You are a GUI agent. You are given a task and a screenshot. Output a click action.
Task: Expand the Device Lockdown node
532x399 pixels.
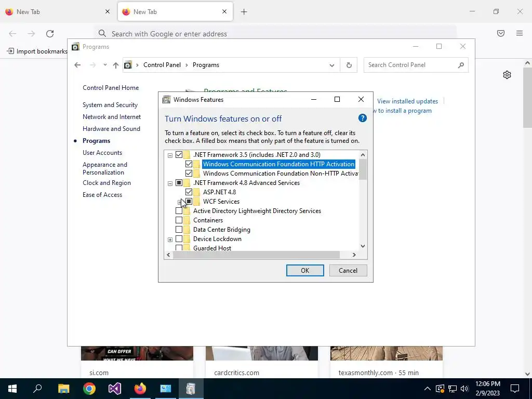coord(170,240)
